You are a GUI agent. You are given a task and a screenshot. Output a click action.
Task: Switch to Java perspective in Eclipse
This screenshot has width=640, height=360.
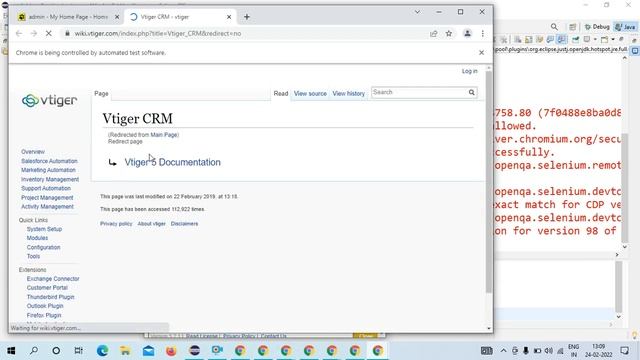(x=625, y=27)
